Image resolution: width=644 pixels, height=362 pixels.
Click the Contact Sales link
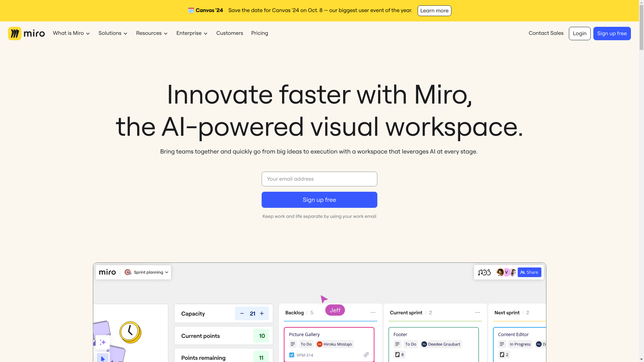[546, 33]
